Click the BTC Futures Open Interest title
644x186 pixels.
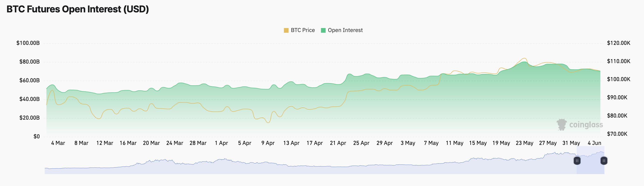(x=78, y=9)
